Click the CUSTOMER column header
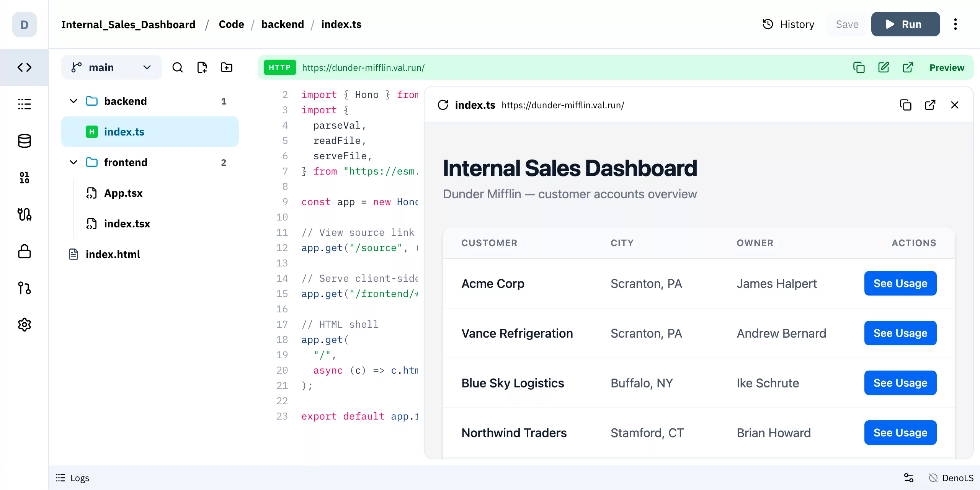The image size is (980, 490). 489,243
